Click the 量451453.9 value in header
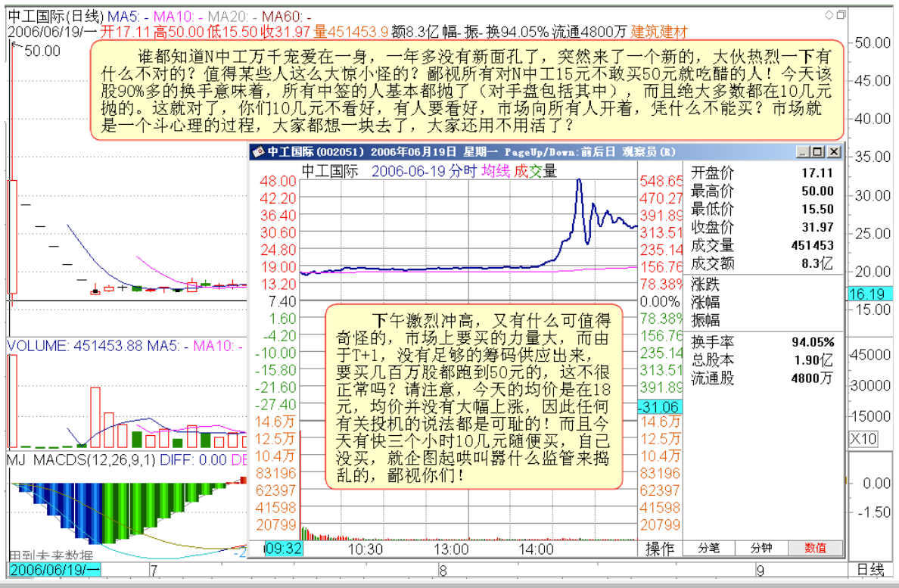 [x=350, y=32]
